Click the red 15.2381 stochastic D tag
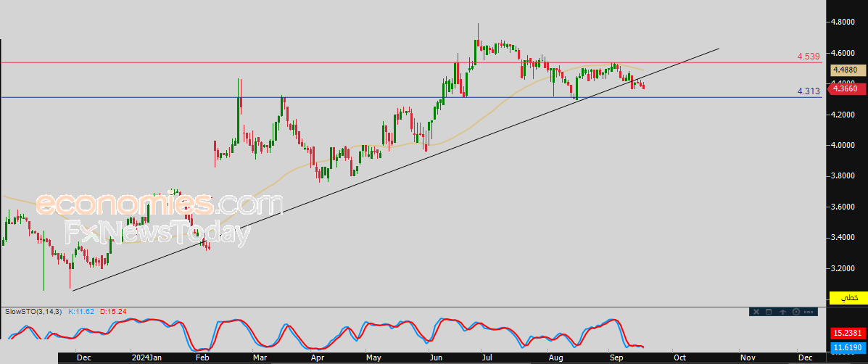The height and width of the screenshot is (364, 868). click(848, 334)
